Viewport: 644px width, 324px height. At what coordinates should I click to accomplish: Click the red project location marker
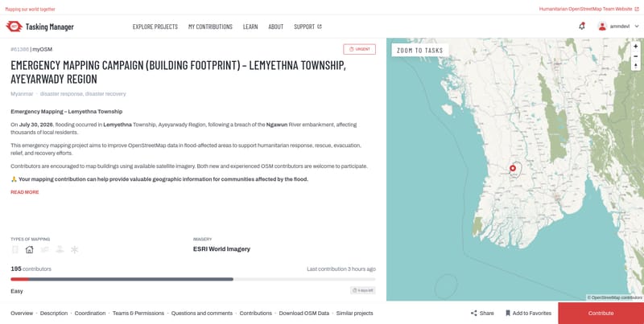(513, 168)
